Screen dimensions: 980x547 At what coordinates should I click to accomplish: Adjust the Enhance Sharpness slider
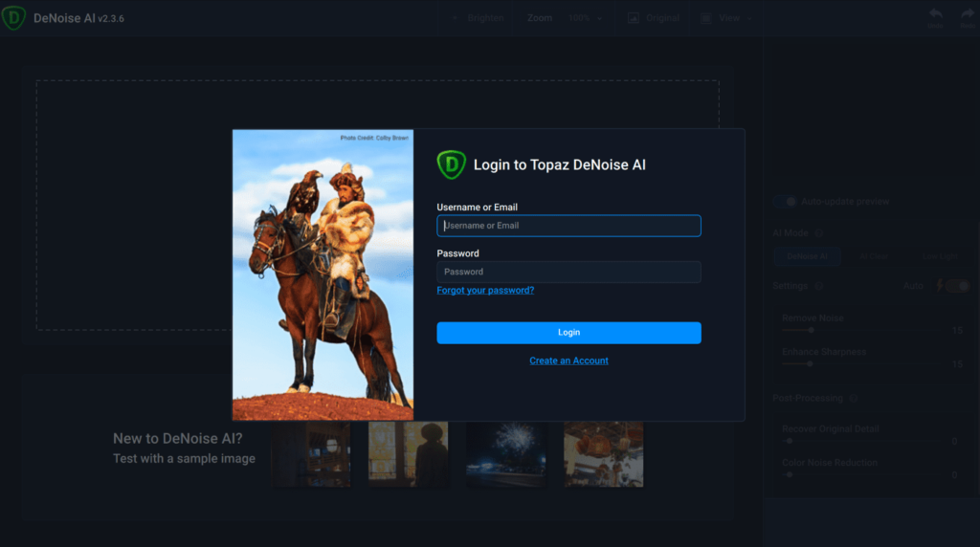[810, 363]
